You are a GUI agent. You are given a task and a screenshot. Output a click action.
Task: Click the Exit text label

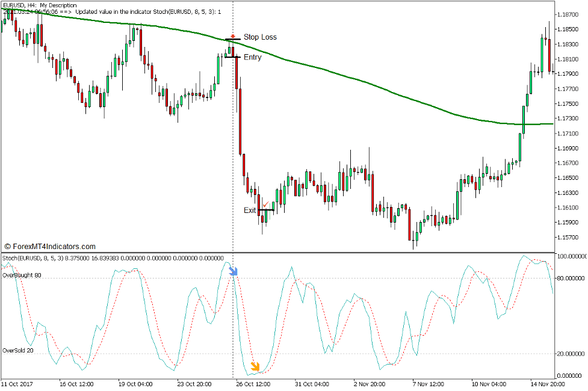point(250,211)
